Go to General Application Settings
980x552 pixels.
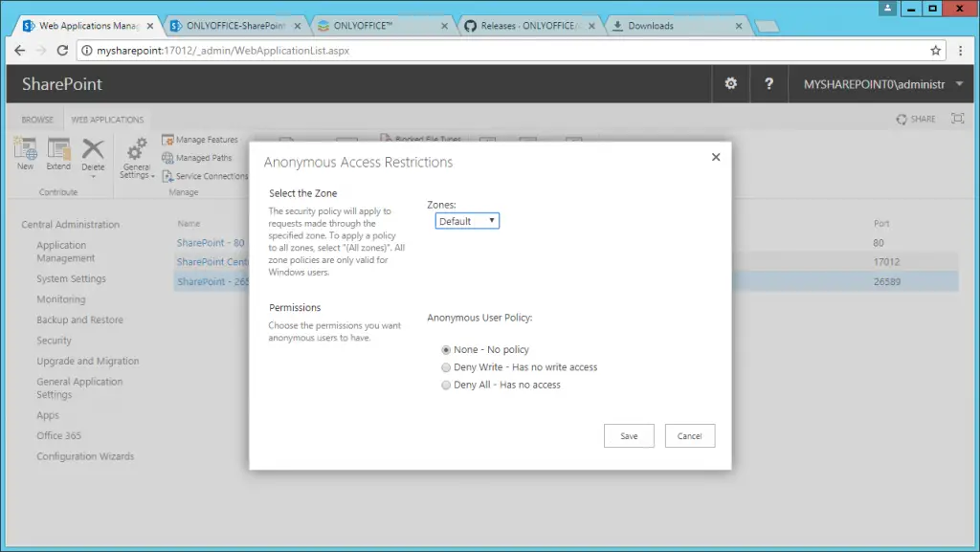[x=79, y=387]
